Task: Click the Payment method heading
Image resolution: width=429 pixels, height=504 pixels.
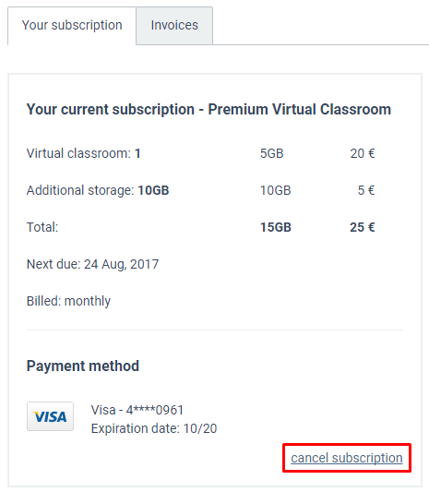Action: click(83, 366)
